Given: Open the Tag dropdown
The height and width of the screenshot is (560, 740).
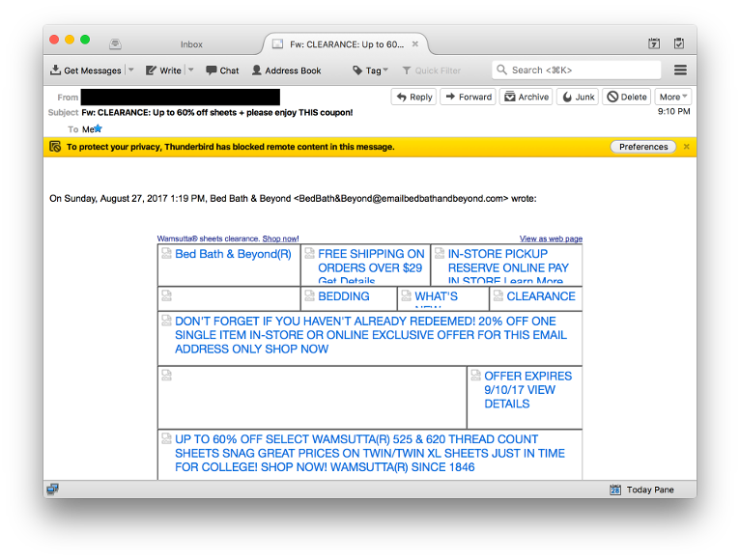Looking at the screenshot, I should (370, 70).
